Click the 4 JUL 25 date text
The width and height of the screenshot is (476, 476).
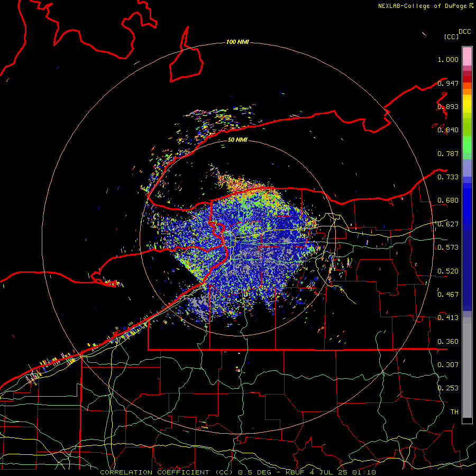(328, 472)
